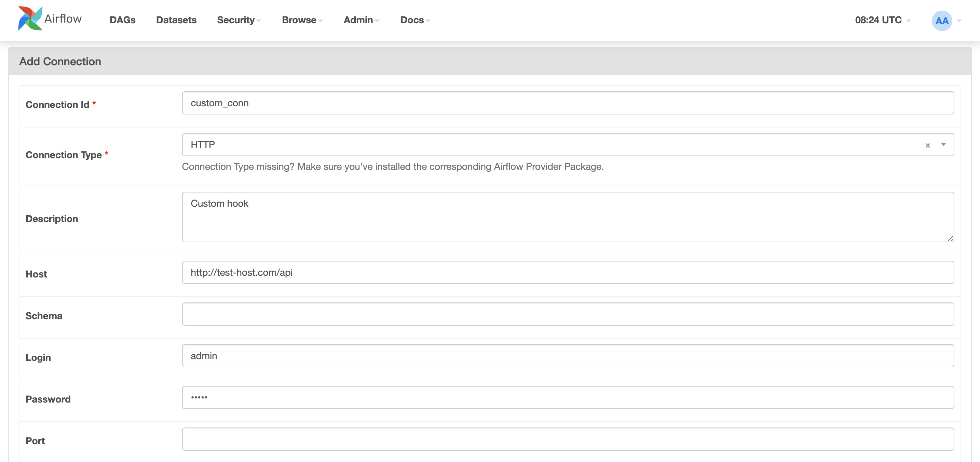Go to the DAGs page

click(122, 20)
